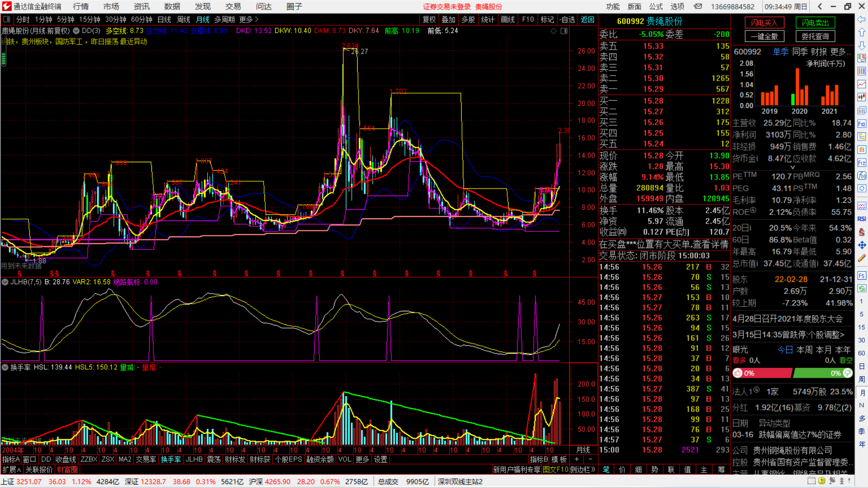Click the 闪电卖出 button
The image size is (868, 488).
816,23
